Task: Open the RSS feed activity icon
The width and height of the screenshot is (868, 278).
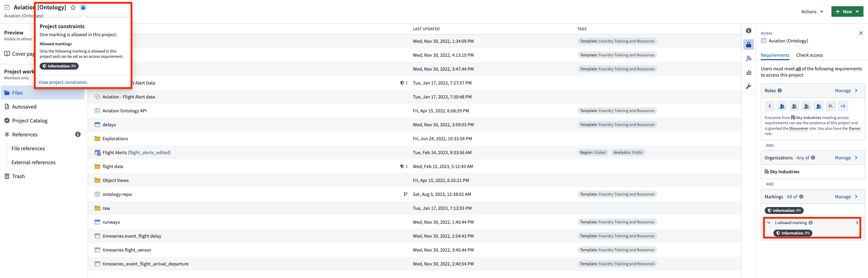Action: (749, 58)
